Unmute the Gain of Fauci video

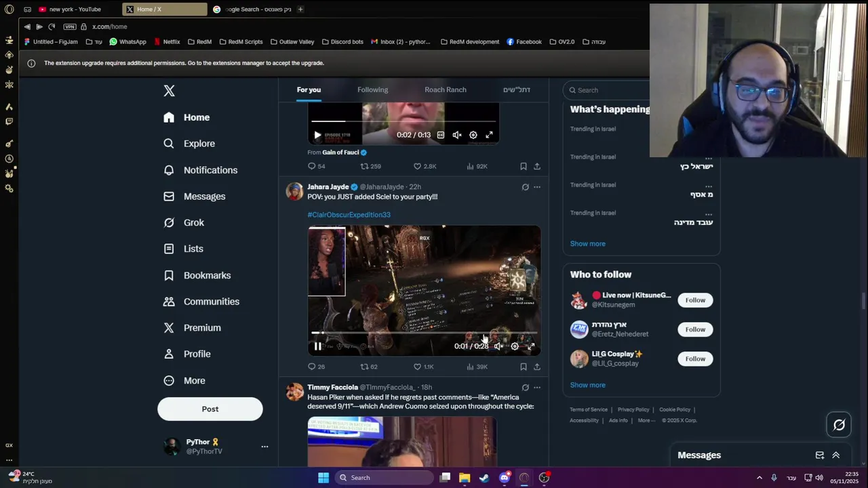click(457, 135)
